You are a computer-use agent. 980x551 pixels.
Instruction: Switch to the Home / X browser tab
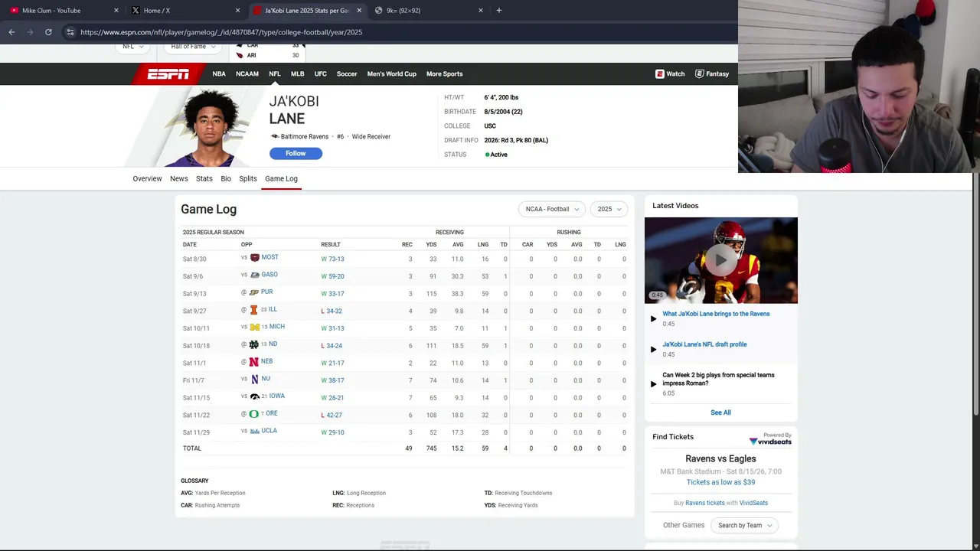[x=185, y=10]
